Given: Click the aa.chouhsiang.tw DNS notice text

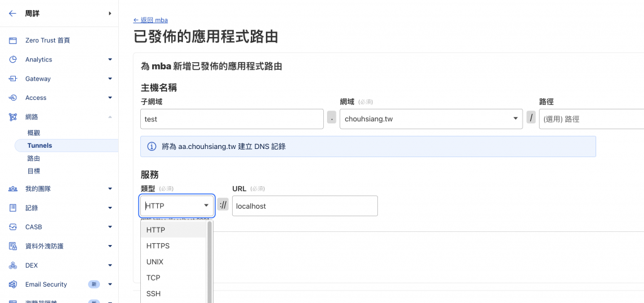Looking at the screenshot, I should pos(223,146).
